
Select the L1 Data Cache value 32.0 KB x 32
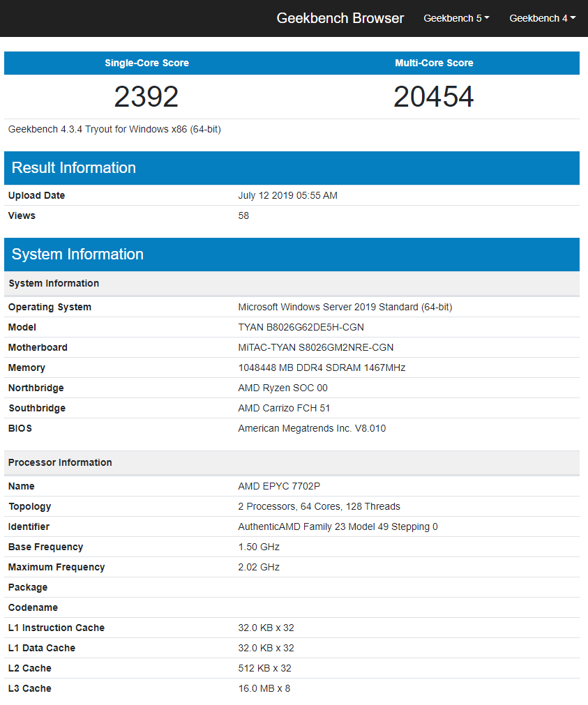tap(266, 649)
